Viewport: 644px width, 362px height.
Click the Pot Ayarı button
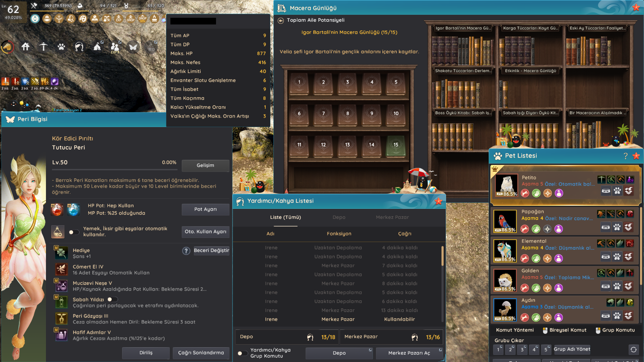point(205,209)
